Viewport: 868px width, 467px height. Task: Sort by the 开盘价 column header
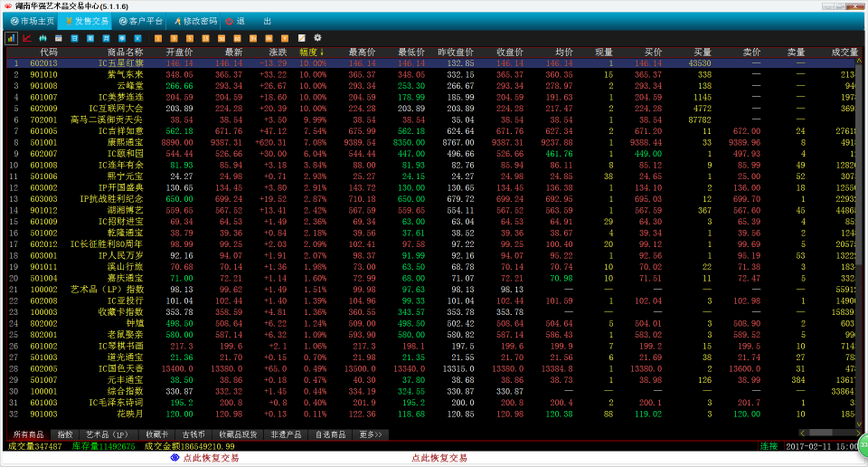click(x=179, y=52)
